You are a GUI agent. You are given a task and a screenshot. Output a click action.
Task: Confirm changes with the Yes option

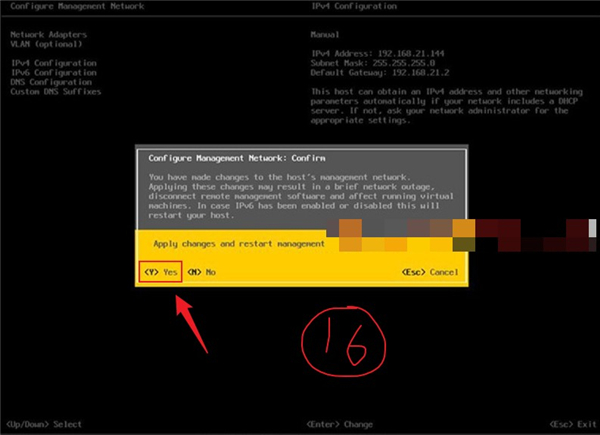161,272
